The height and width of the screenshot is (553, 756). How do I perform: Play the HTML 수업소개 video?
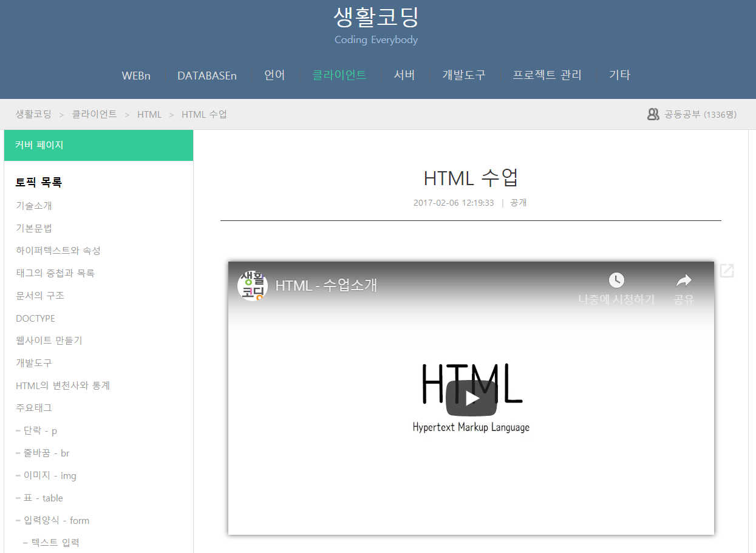point(471,398)
